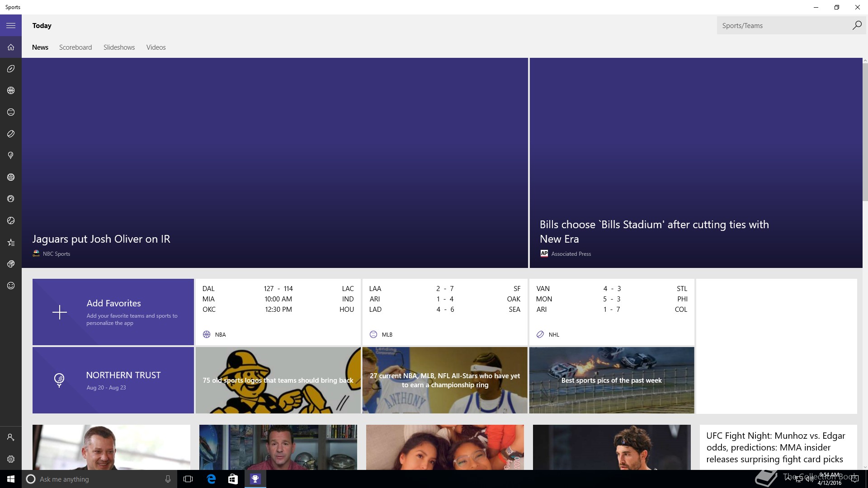The width and height of the screenshot is (868, 488).
Task: Click the MLB baseball league icon
Action: tap(373, 334)
